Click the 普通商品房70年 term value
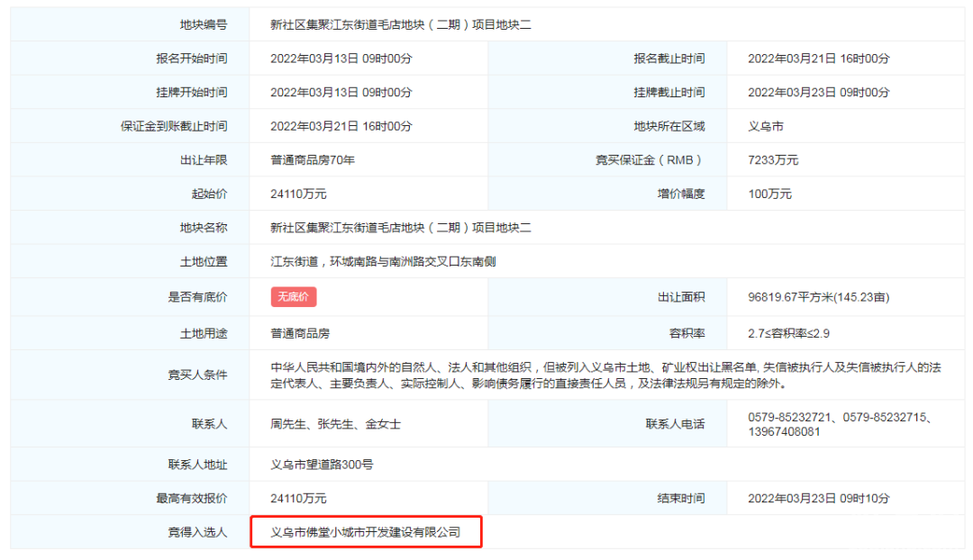The height and width of the screenshot is (560, 973). 314,160
